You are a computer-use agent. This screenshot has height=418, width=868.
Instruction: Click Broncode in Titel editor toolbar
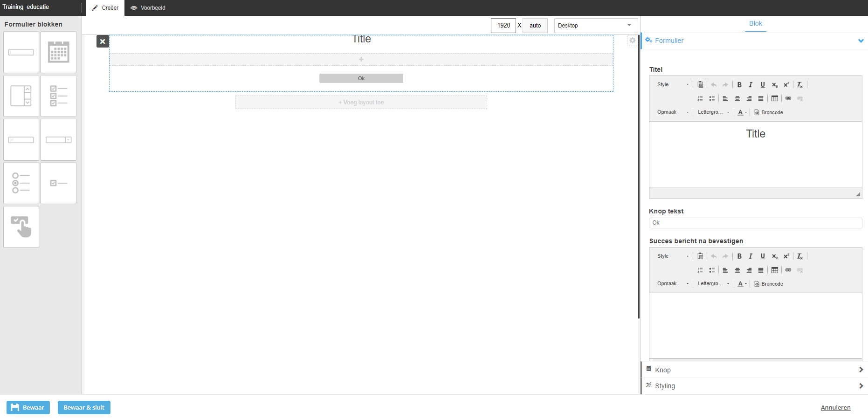769,112
